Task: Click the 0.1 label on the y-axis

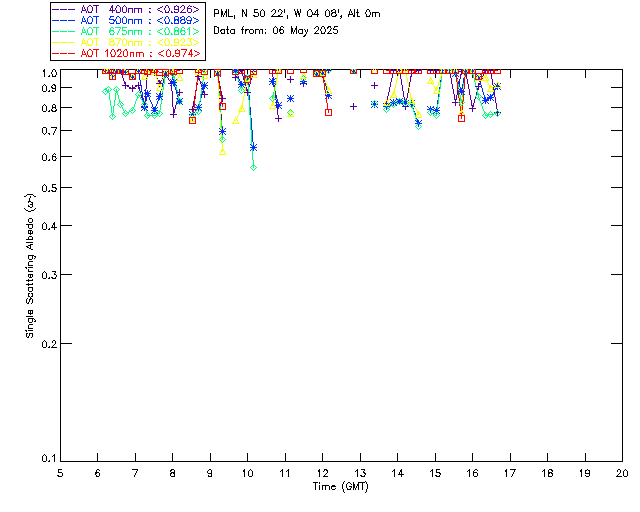Action: [47, 459]
